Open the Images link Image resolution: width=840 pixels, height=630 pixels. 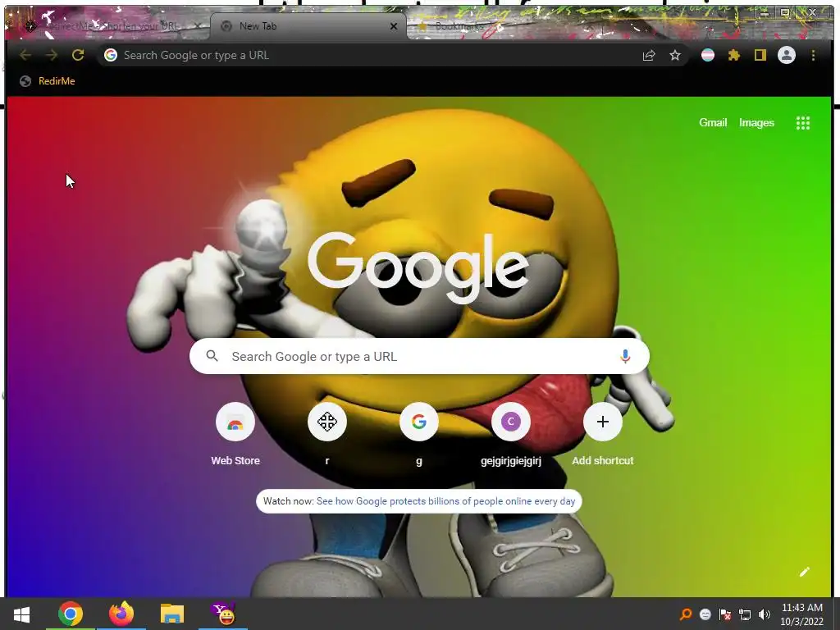point(756,123)
